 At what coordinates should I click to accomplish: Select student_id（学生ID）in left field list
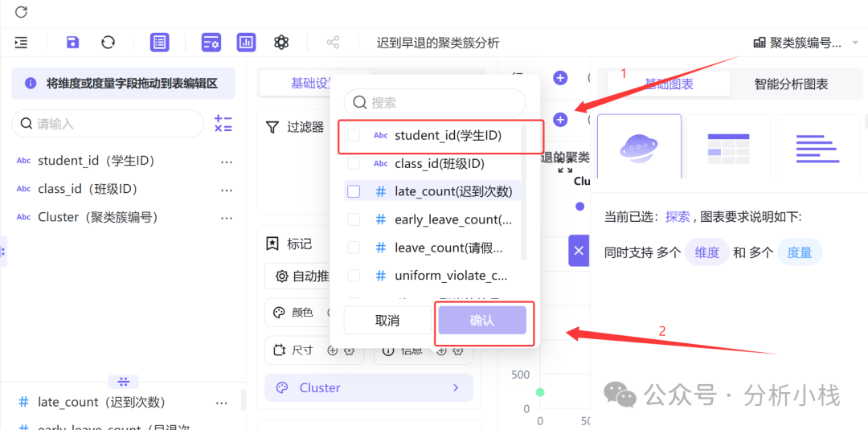tap(96, 161)
